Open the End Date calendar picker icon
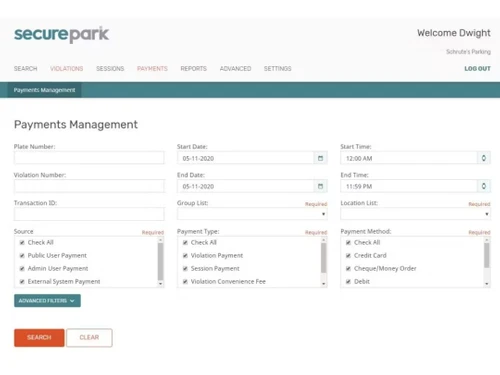This screenshot has height=375, width=500. (x=320, y=186)
